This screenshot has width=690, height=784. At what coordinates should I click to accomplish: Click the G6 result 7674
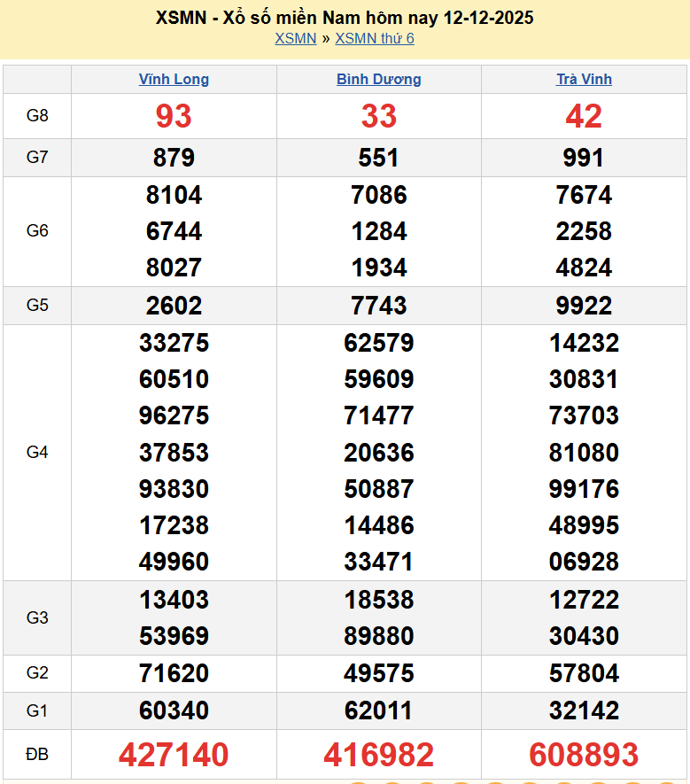(x=584, y=195)
